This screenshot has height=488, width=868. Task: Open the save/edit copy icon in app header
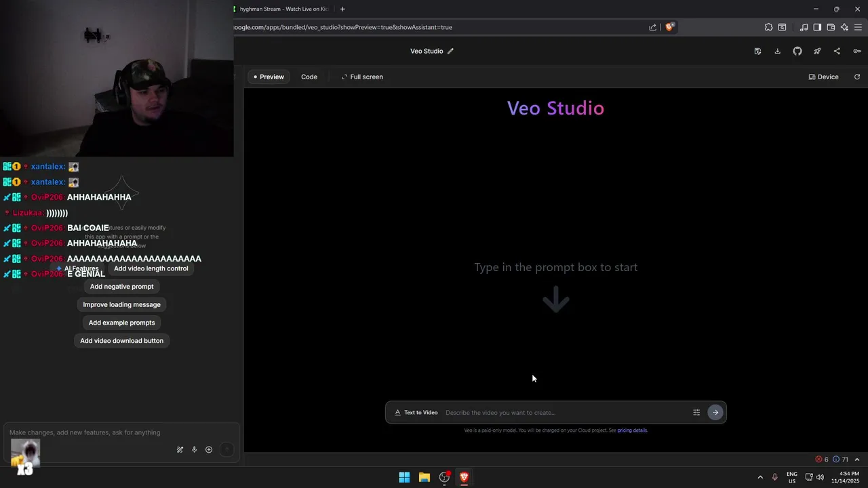pyautogui.click(x=757, y=51)
